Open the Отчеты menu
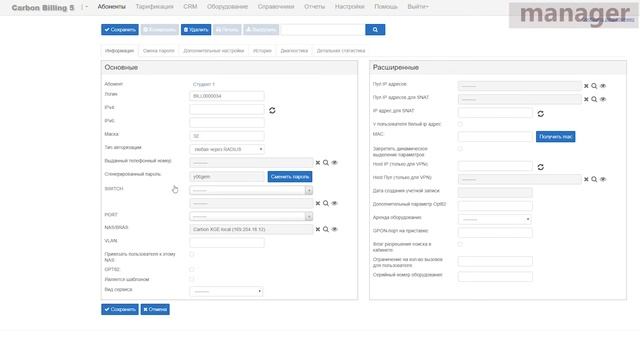 point(314,7)
